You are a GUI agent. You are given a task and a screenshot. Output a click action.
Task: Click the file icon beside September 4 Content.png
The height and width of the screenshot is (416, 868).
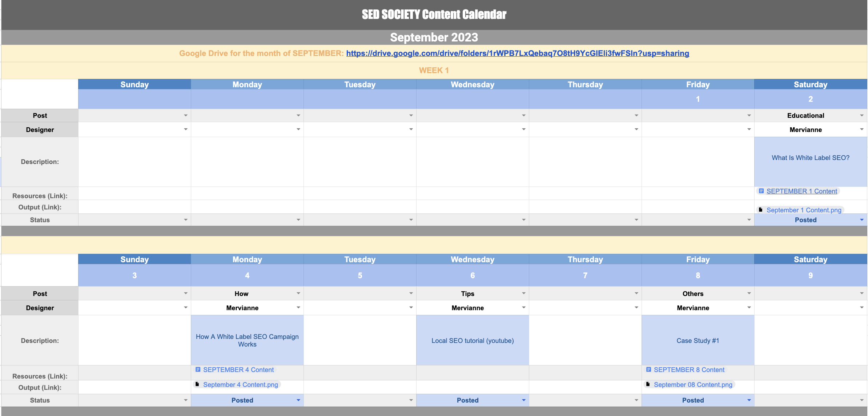(197, 384)
